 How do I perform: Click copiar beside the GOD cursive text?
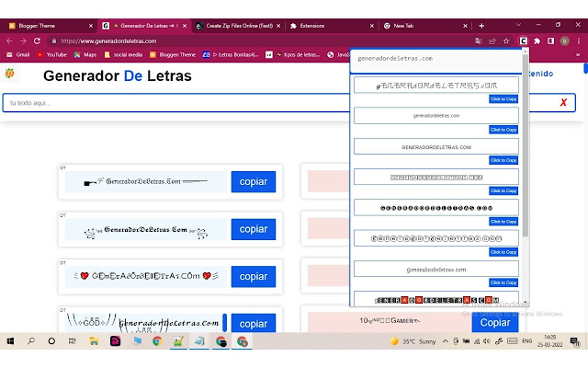click(254, 323)
